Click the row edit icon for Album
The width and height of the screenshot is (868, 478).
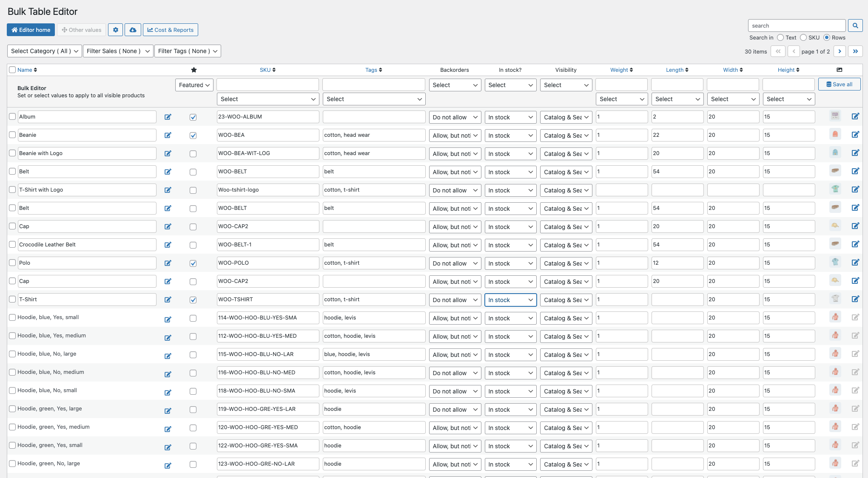(x=855, y=116)
